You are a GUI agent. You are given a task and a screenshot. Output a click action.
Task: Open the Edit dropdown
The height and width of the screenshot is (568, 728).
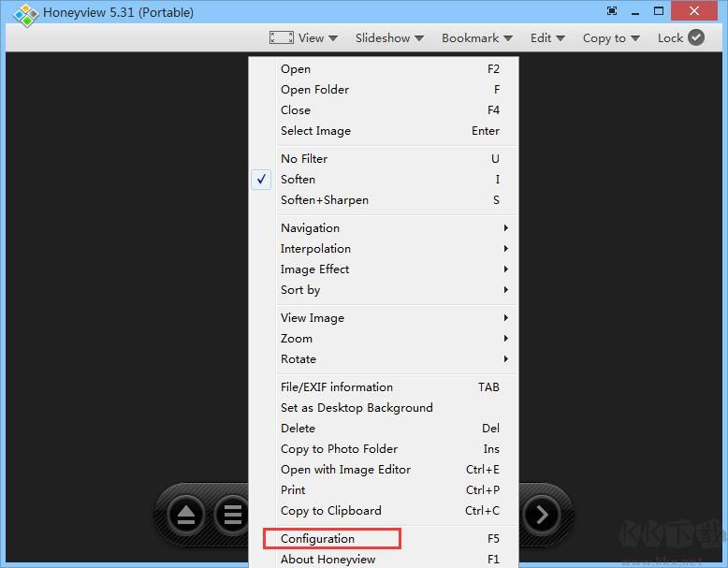[x=547, y=38]
